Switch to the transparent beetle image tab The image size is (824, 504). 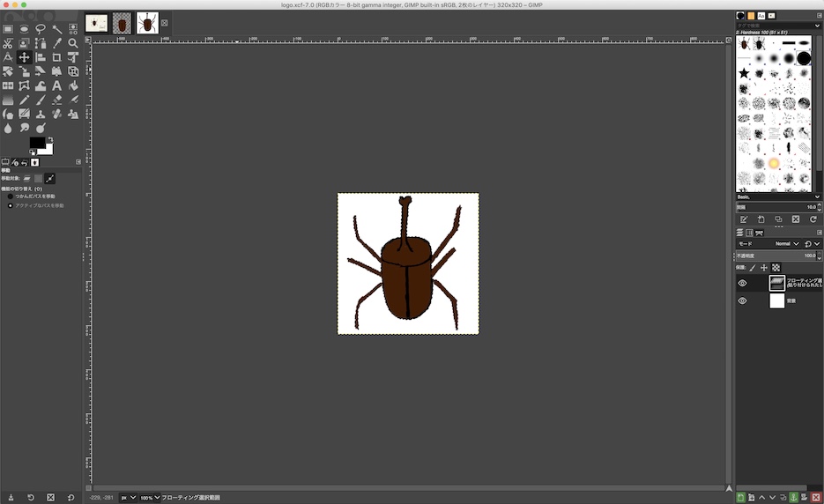coord(122,23)
